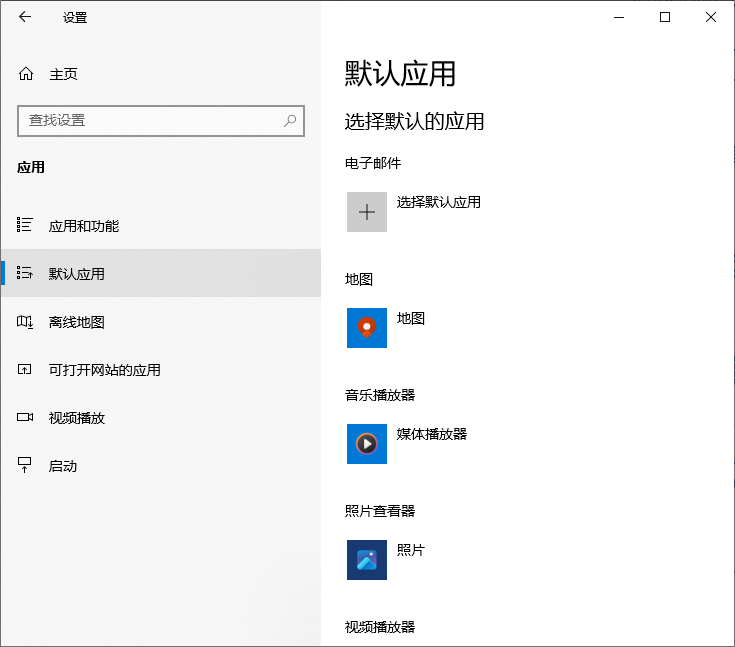Click the Maps app icon under 地图
This screenshot has height=647, width=735.
tap(367, 328)
